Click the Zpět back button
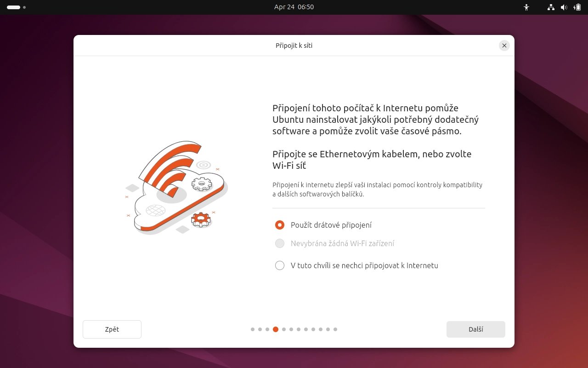Image resolution: width=588 pixels, height=368 pixels. point(112,329)
